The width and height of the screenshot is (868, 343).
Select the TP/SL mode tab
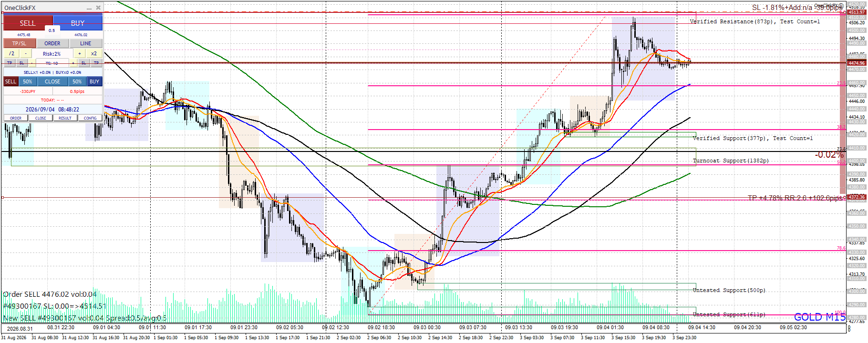click(20, 43)
